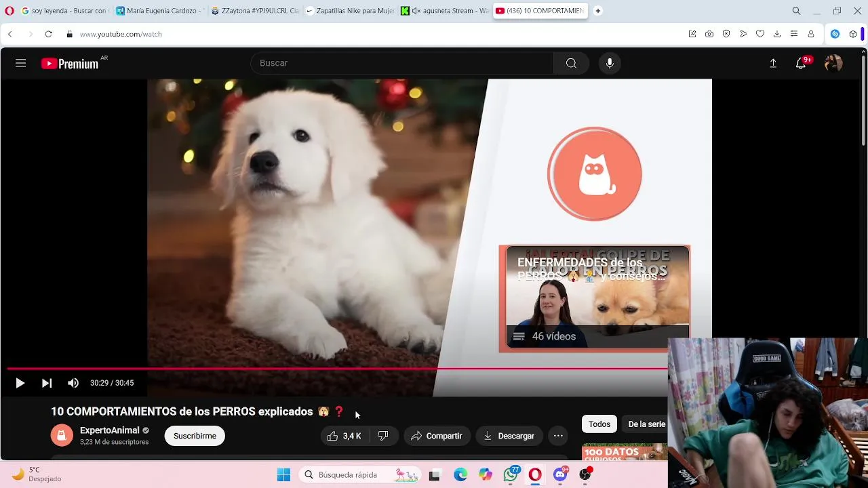This screenshot has width=868, height=488.
Task: Switch to the agusneta Stream Kick tab
Action: pyautogui.click(x=443, y=11)
